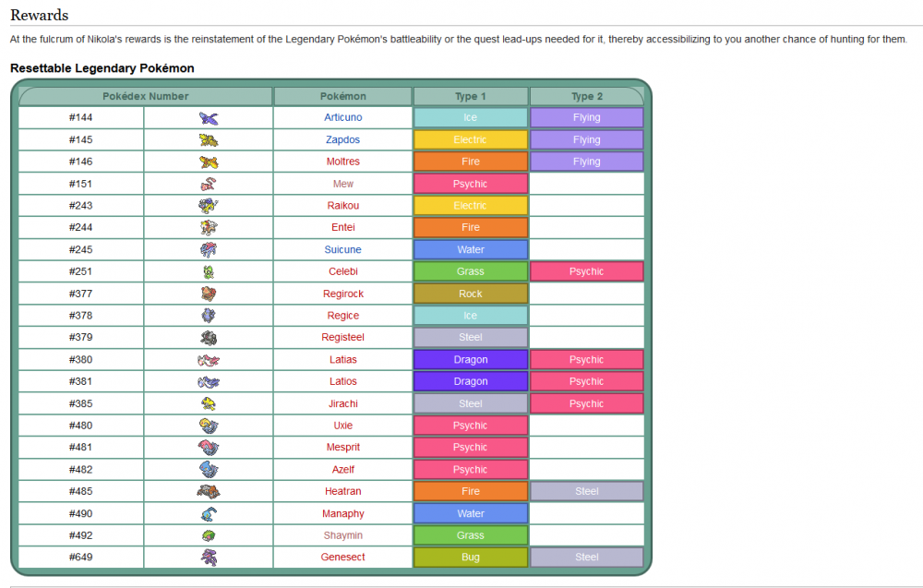Open the Articuno link
This screenshot has width=923, height=588.
[342, 118]
